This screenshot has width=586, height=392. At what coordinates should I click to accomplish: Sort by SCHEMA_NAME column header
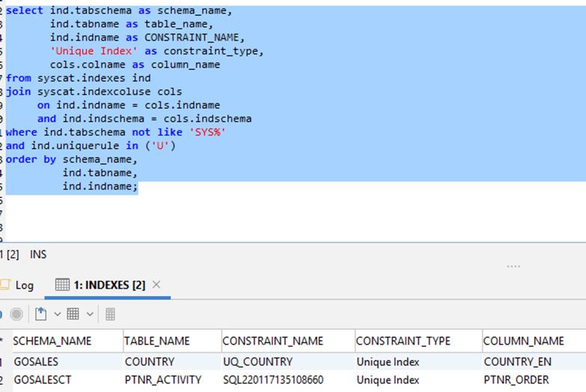(x=52, y=341)
